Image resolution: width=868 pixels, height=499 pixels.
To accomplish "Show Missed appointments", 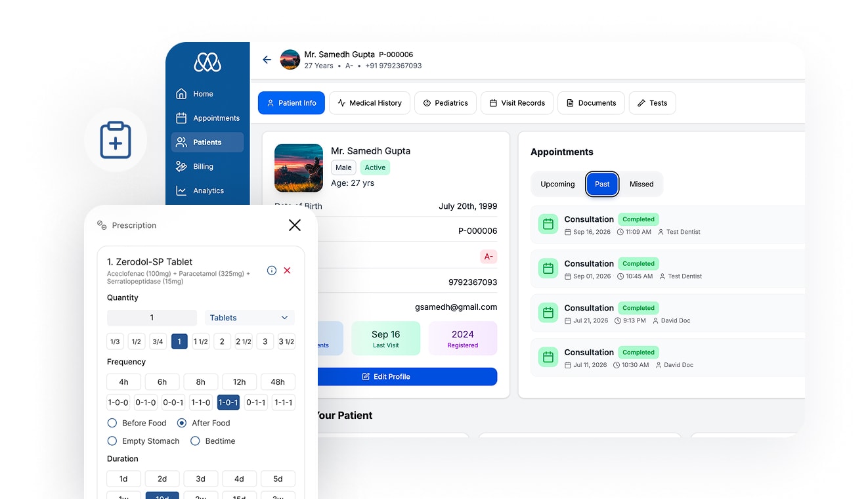I will 641,184.
